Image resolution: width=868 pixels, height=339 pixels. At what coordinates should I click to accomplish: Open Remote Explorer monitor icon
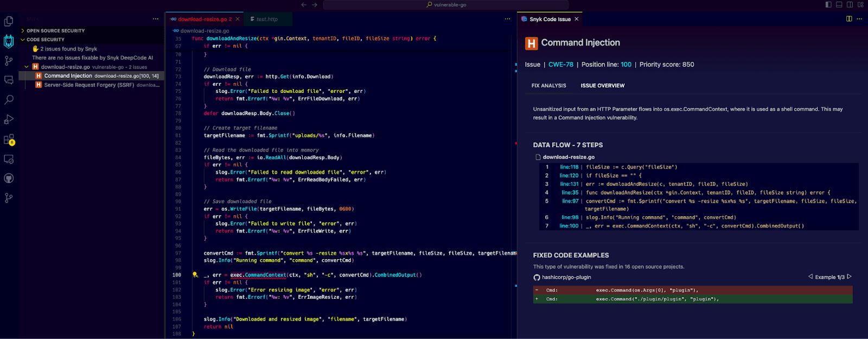tap(9, 159)
